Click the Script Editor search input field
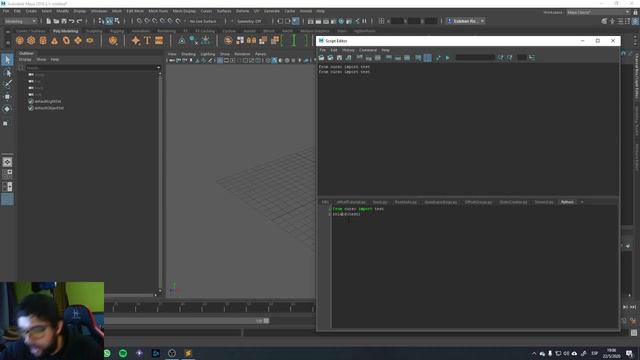 tap(475, 58)
